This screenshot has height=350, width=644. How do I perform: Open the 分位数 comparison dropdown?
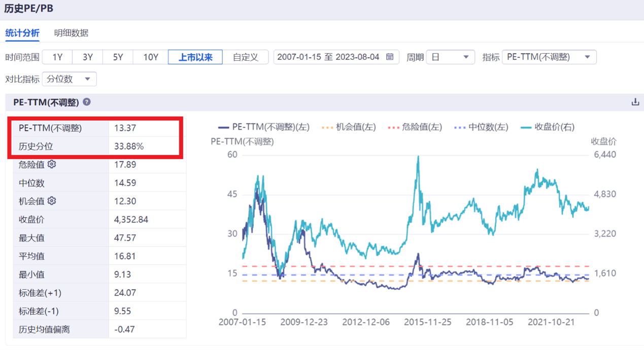pyautogui.click(x=69, y=79)
